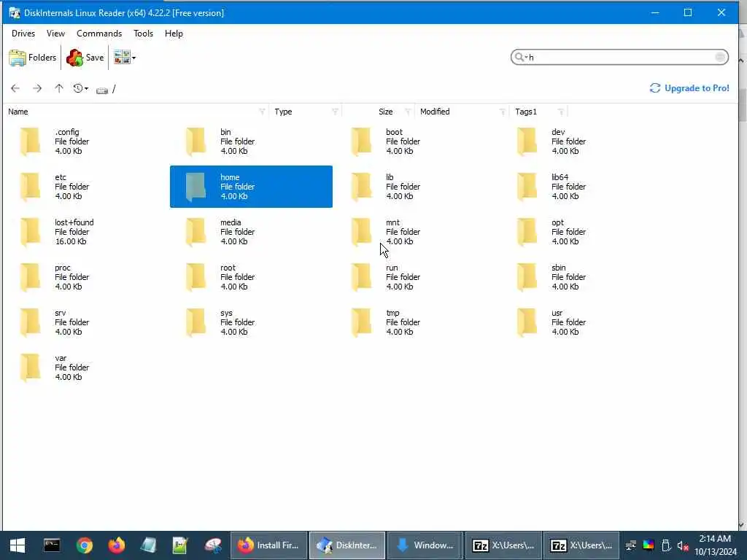Image resolution: width=747 pixels, height=560 pixels.
Task: Open the search options dropdown magnifier
Action: (521, 57)
